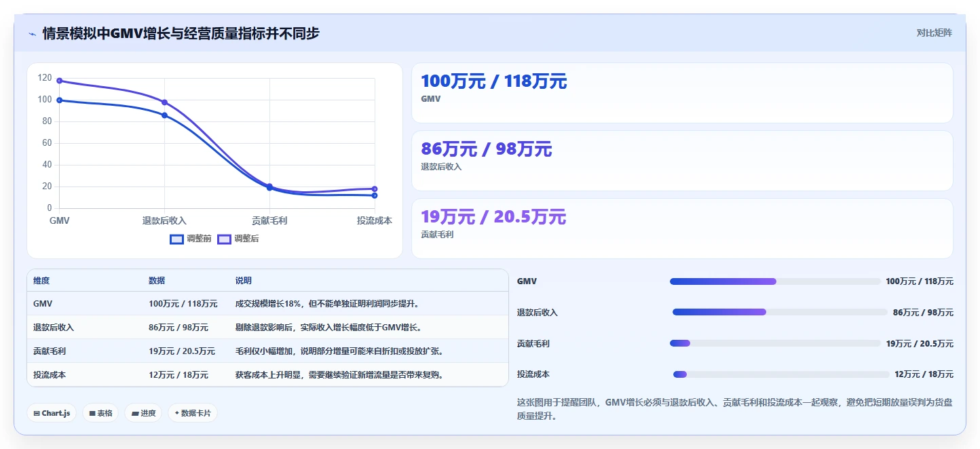Click table cell 86万元 / 98万元
Screen dimensions: 980x449
coord(178,328)
